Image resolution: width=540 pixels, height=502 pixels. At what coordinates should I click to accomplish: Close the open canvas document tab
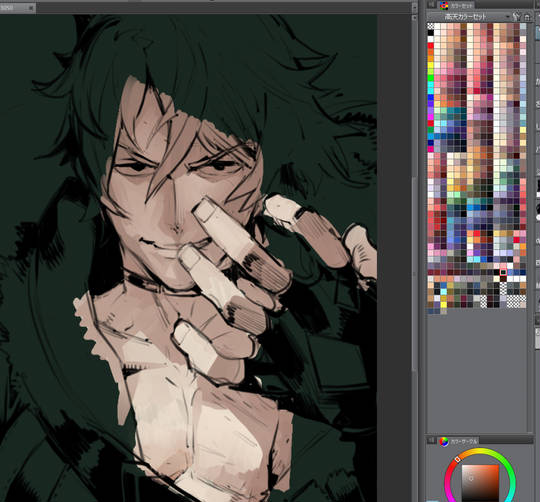pos(31,8)
